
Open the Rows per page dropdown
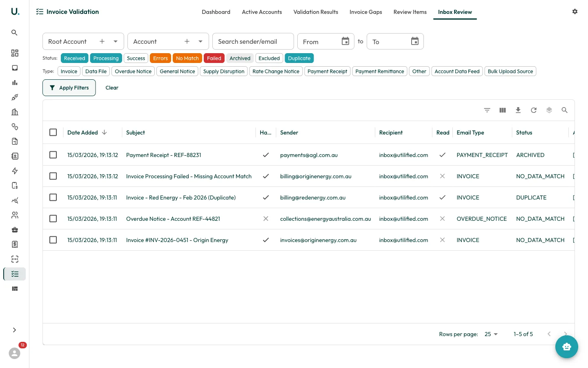pos(491,334)
